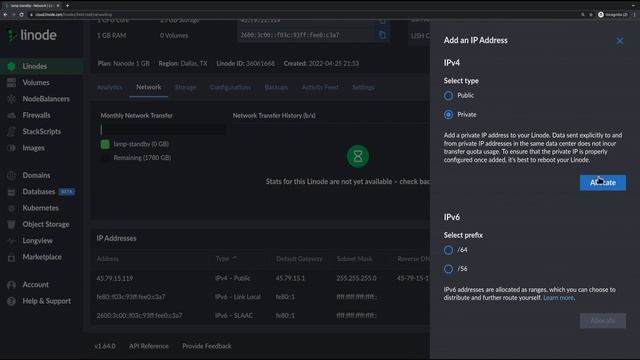
Task: Open Volumes in the sidebar
Action: tap(41, 82)
